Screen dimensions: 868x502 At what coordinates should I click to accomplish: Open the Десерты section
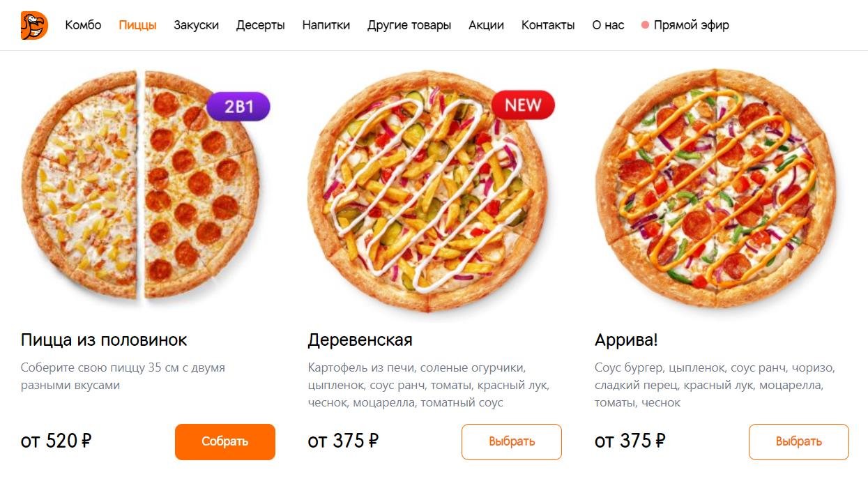(260, 25)
